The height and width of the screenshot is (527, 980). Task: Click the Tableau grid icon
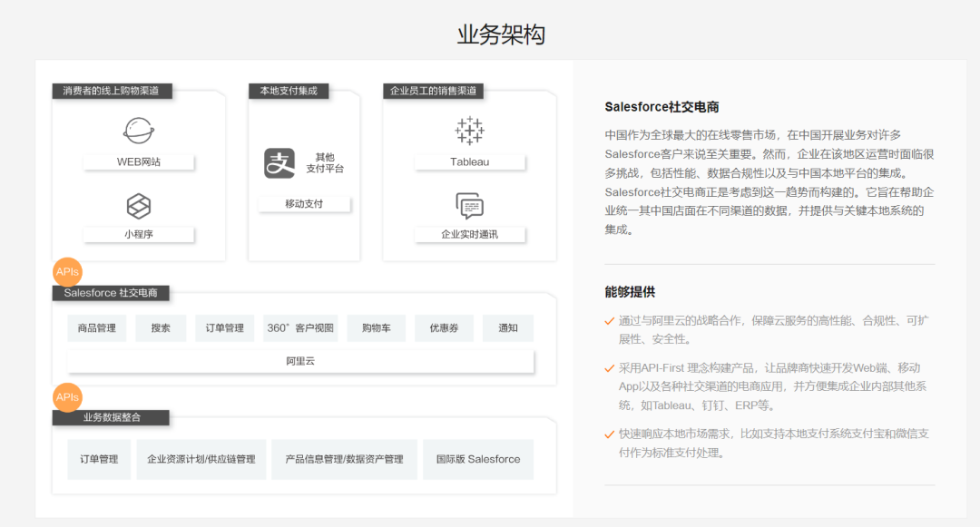click(470, 130)
